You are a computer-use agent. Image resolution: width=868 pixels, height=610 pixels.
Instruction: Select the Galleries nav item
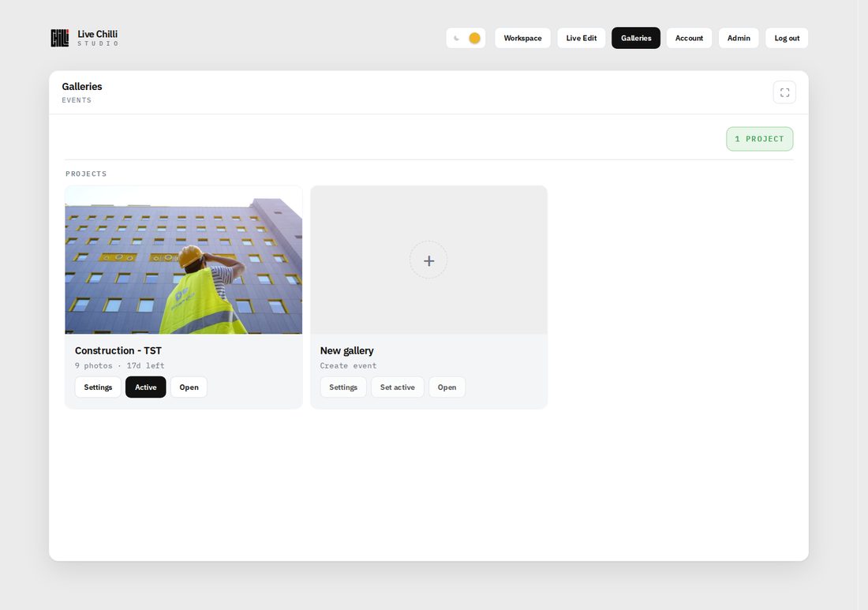coord(636,38)
